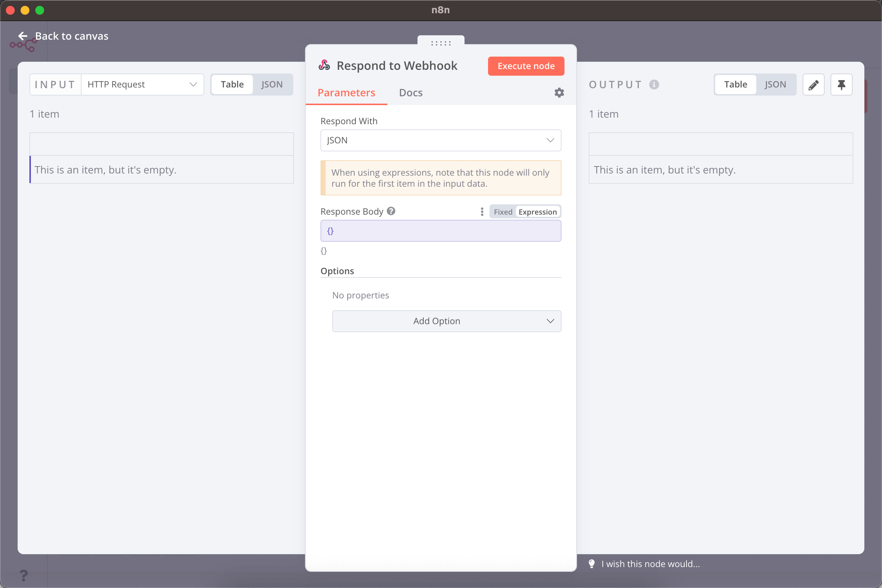Switch the input panel to JSON view
This screenshot has height=588, width=882.
272,85
